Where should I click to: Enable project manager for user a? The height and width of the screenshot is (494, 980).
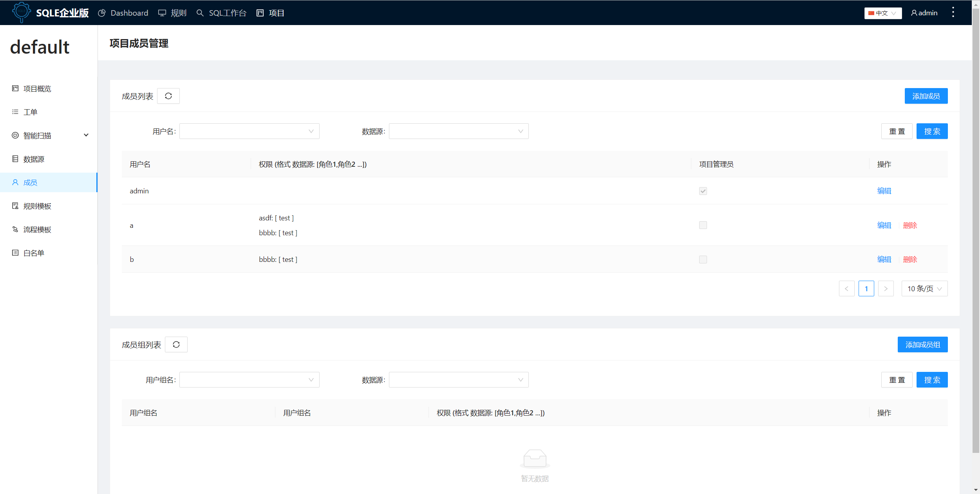coord(703,225)
